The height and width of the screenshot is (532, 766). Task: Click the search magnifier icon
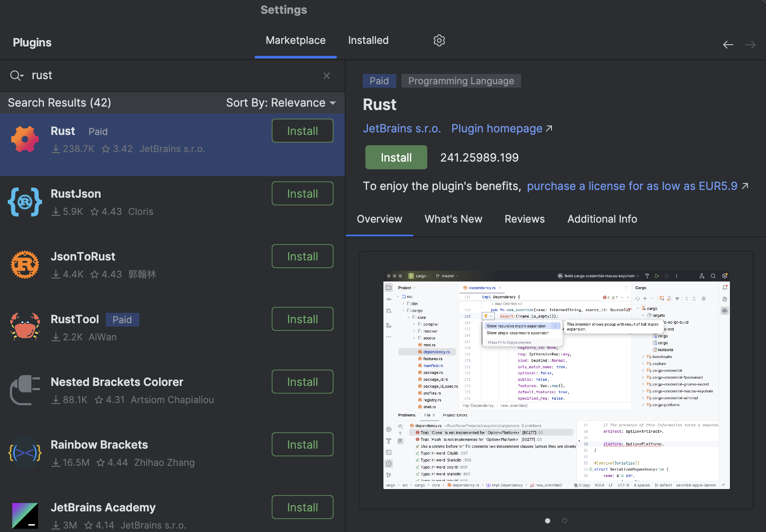coord(14,75)
